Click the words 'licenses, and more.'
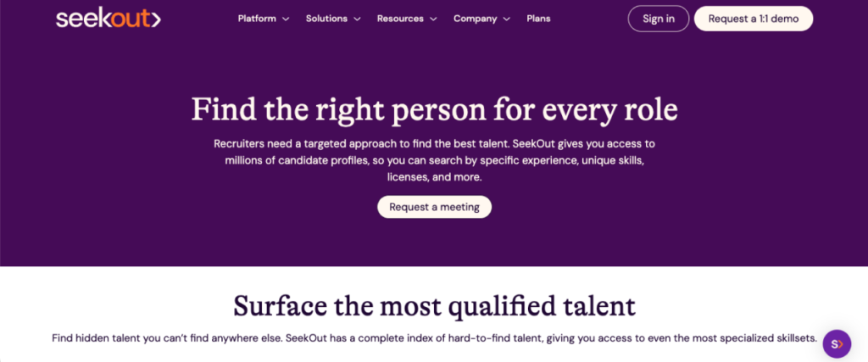868x362 pixels. [434, 177]
